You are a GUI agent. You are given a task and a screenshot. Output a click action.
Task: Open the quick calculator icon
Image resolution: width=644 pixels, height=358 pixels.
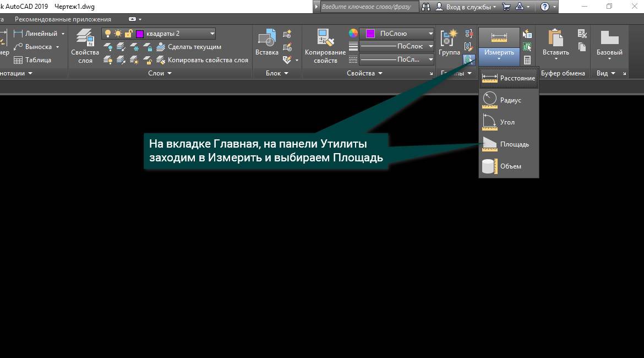(527, 60)
